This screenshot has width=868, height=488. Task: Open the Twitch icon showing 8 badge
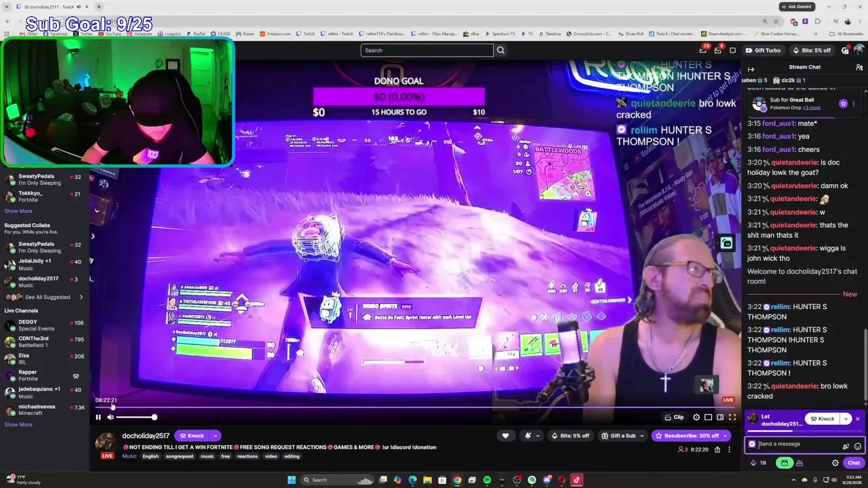pos(718,50)
